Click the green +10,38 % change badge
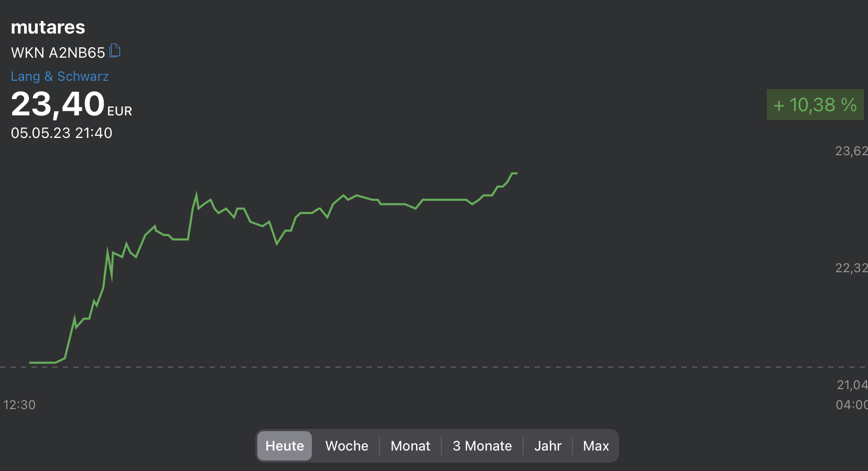This screenshot has width=868, height=471. tap(815, 105)
